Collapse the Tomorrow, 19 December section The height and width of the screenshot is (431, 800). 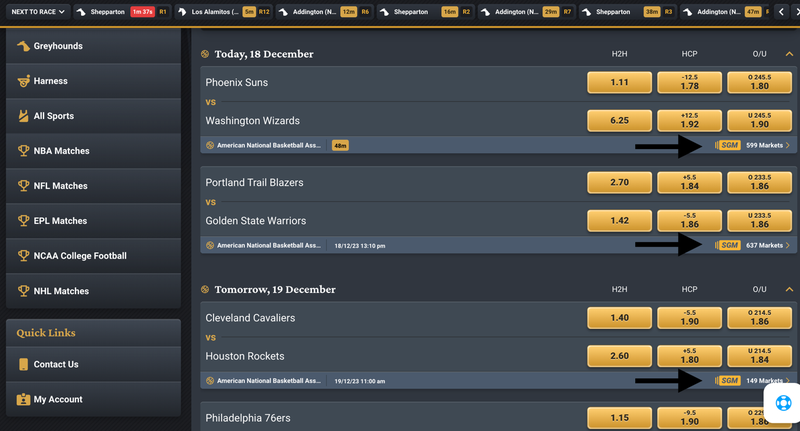(x=789, y=290)
